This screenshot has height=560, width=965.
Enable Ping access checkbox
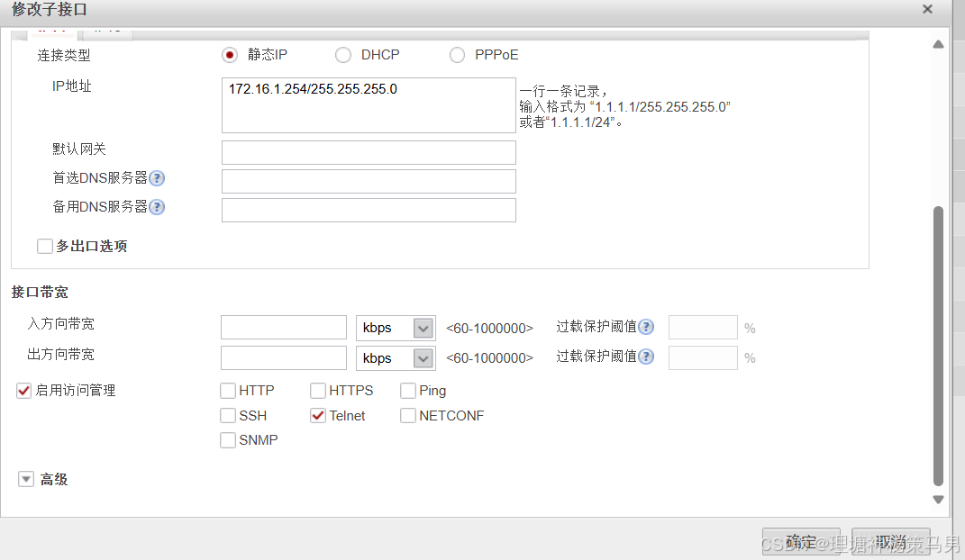coord(407,391)
